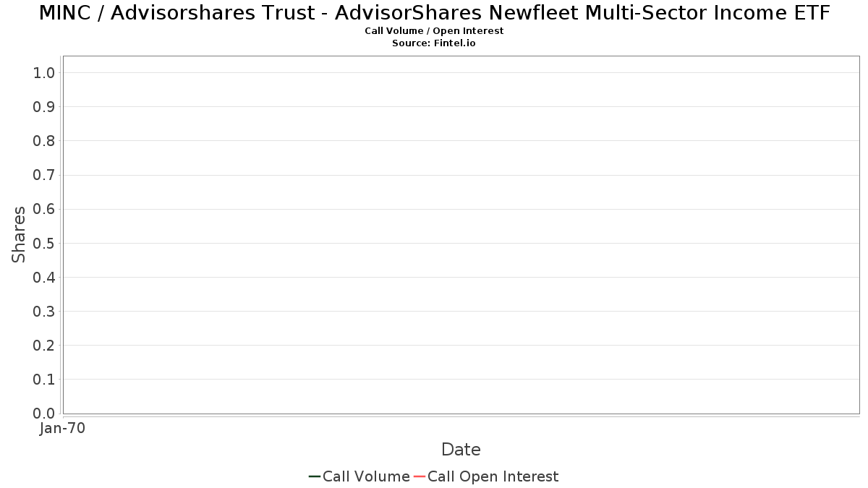Toggle the Call Volume legend label
Viewport: 868px width, 488px height.
coord(366,476)
